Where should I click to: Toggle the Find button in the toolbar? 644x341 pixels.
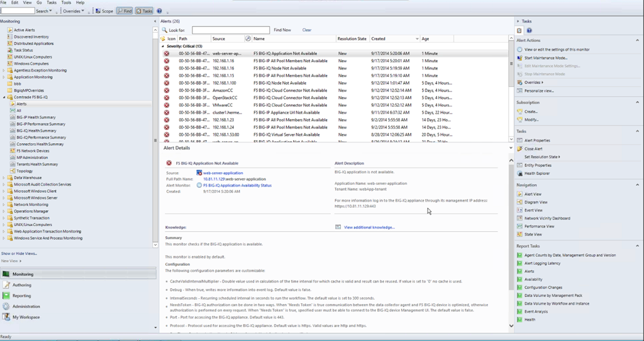pos(124,11)
